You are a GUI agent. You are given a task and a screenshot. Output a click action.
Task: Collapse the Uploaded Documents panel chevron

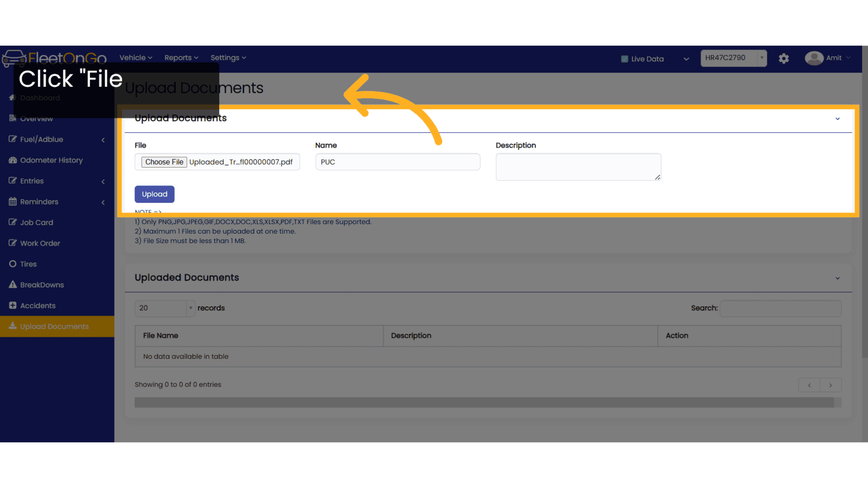(x=838, y=278)
